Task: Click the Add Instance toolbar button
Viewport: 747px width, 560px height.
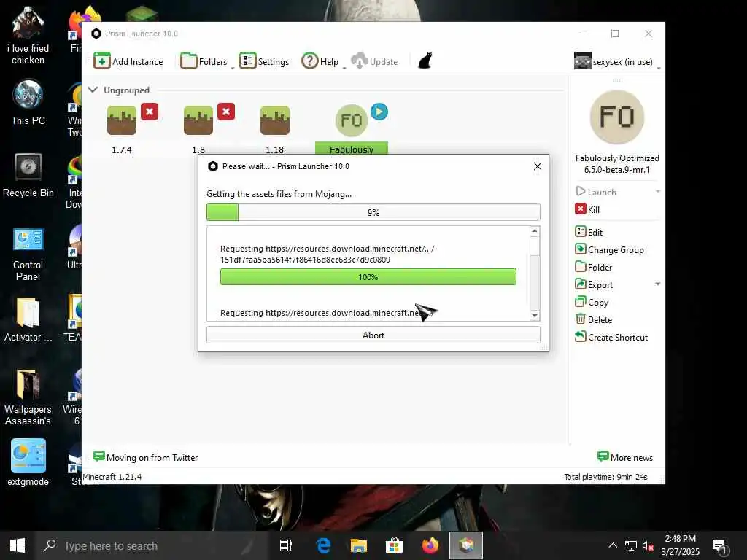Action: (x=128, y=61)
